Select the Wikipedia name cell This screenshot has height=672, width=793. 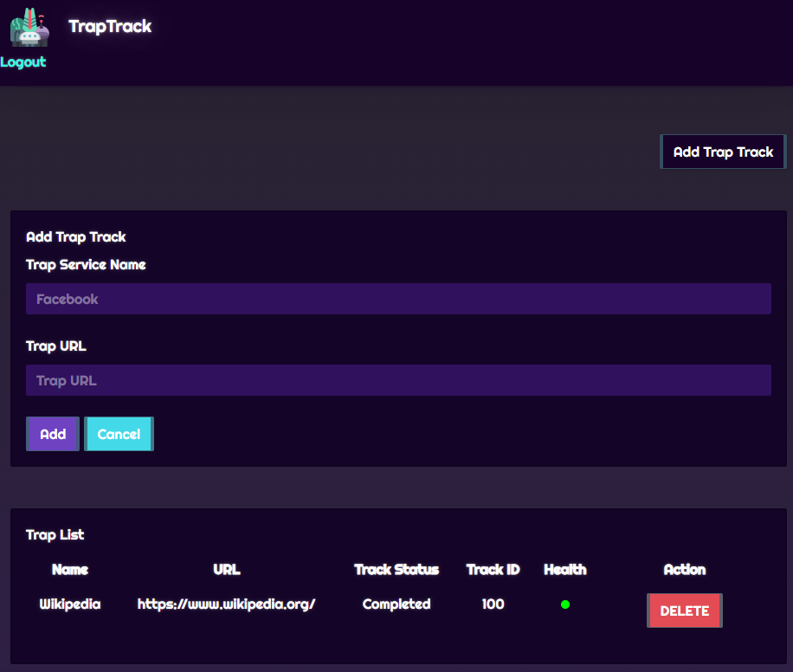(x=70, y=604)
